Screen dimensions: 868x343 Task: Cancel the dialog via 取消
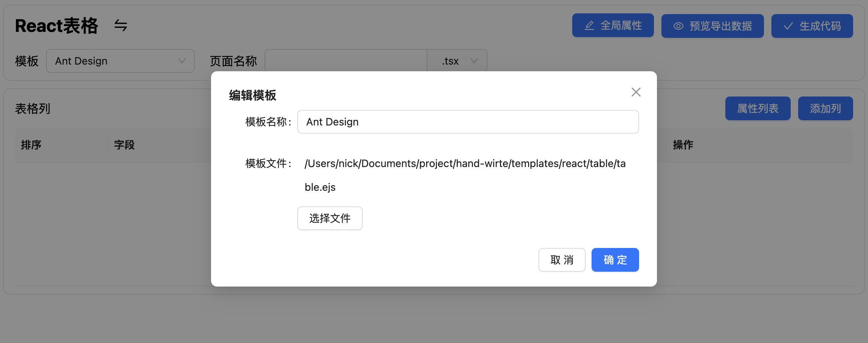coord(561,260)
